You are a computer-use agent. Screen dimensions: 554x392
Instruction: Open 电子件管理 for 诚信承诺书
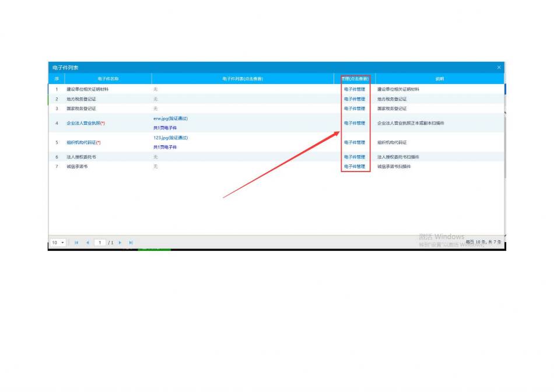(x=355, y=166)
